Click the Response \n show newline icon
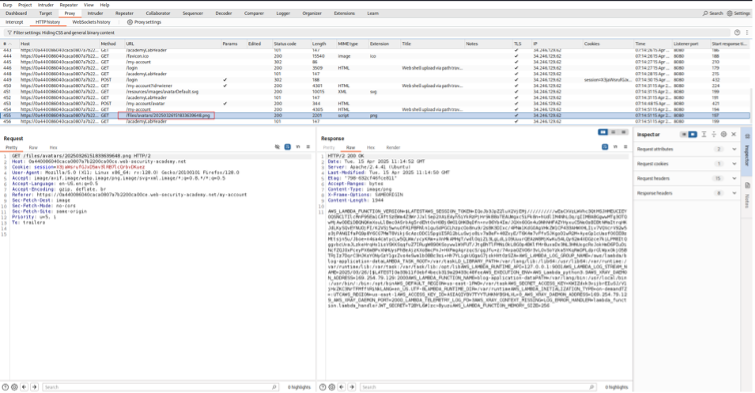 pyautogui.click(x=615, y=147)
